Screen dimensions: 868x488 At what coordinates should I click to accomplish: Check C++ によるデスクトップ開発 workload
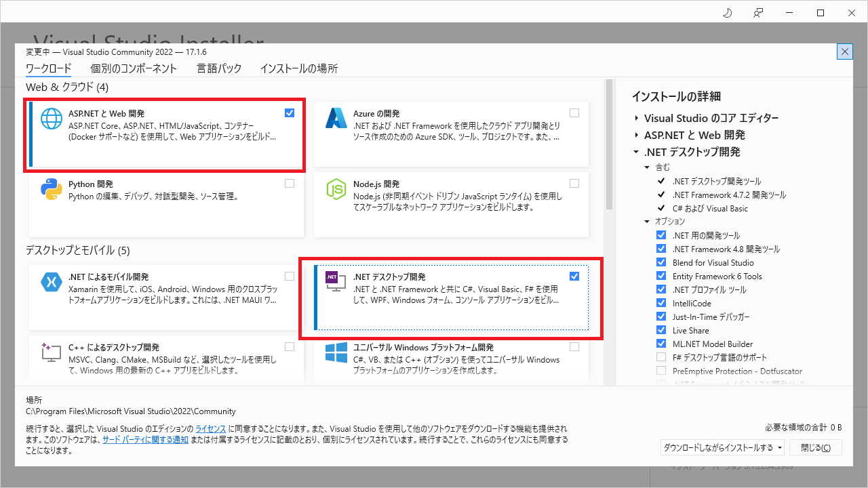pyautogui.click(x=290, y=346)
